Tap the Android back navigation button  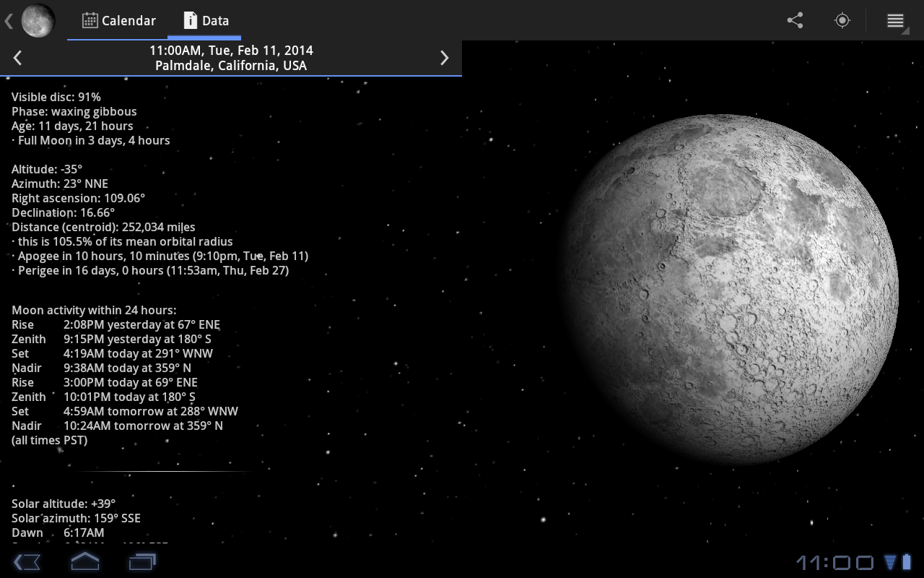[27, 561]
